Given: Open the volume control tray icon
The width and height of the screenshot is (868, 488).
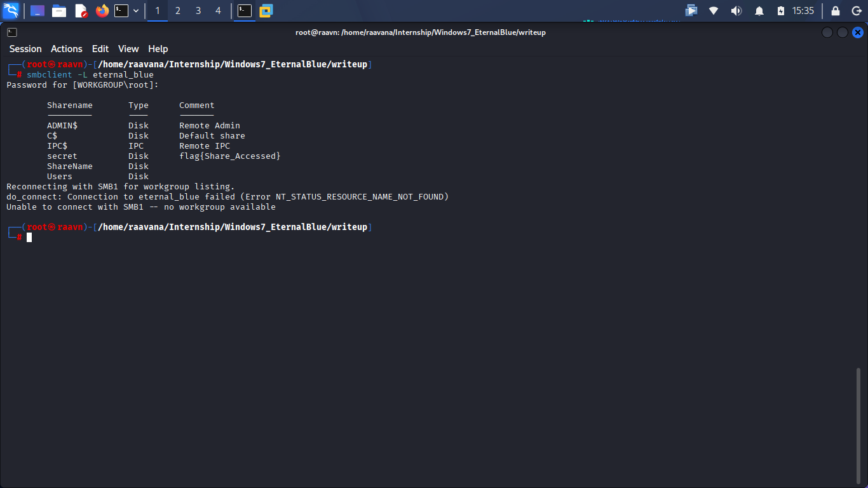Looking at the screenshot, I should pyautogui.click(x=736, y=11).
